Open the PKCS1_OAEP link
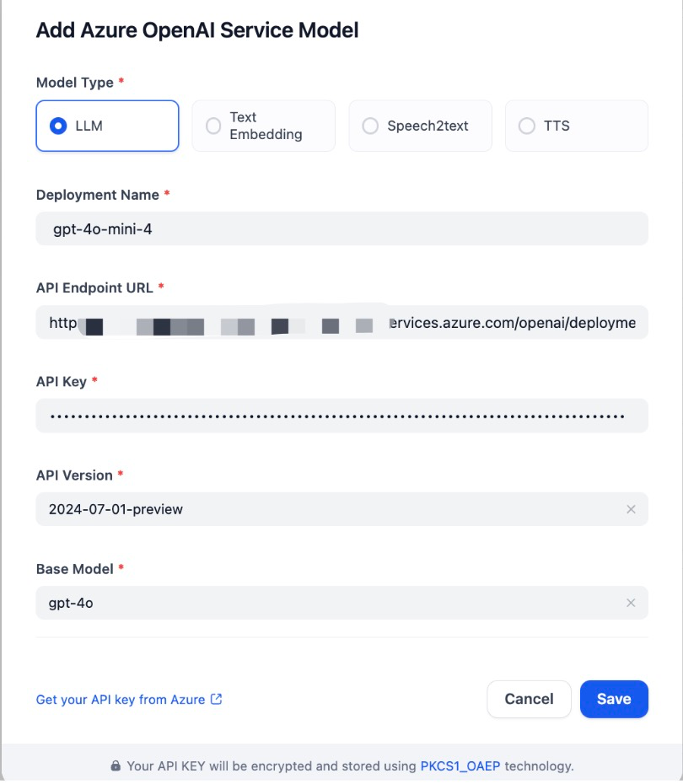 click(460, 765)
